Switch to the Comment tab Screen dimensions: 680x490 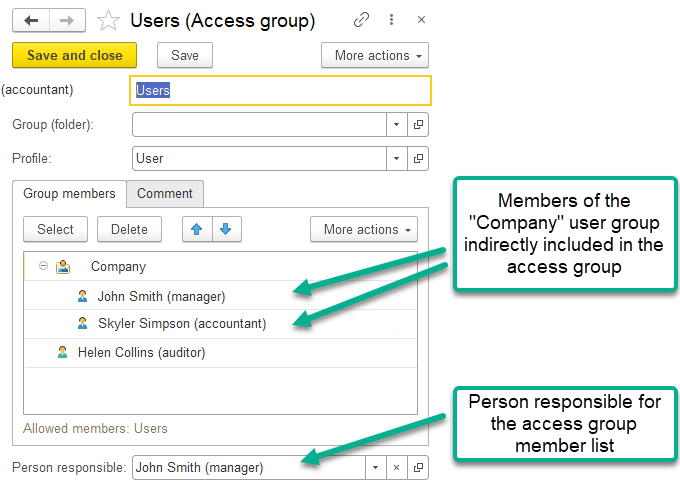coord(165,194)
